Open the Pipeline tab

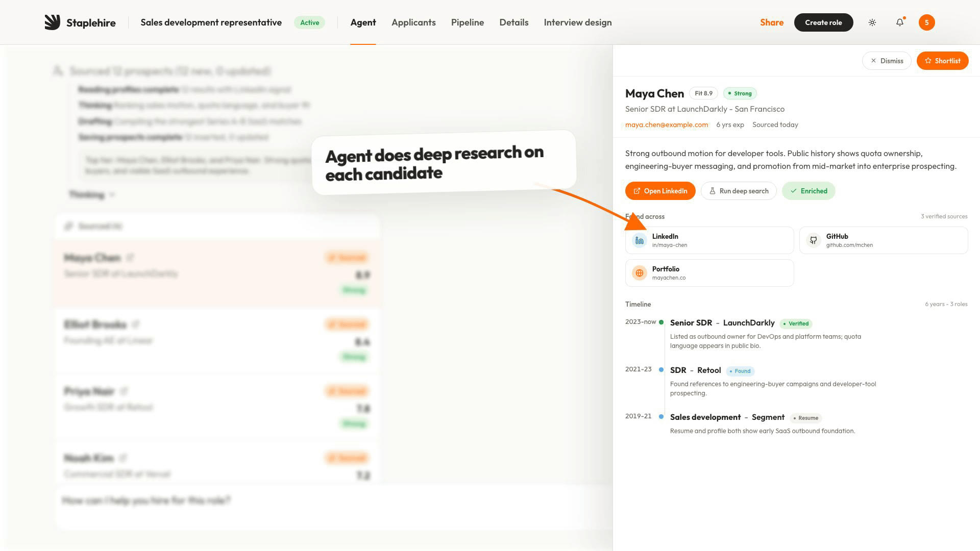click(468, 22)
